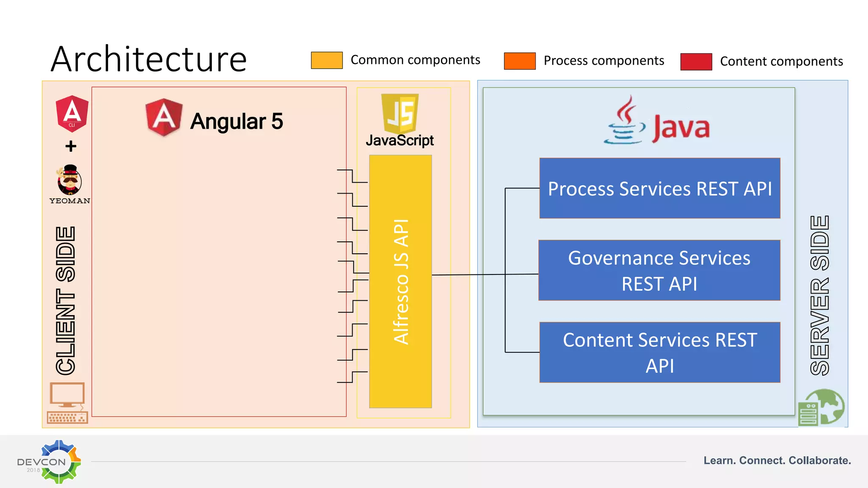Click the orange Process components swatch
Viewport: 868px width, 488px height.
click(520, 61)
